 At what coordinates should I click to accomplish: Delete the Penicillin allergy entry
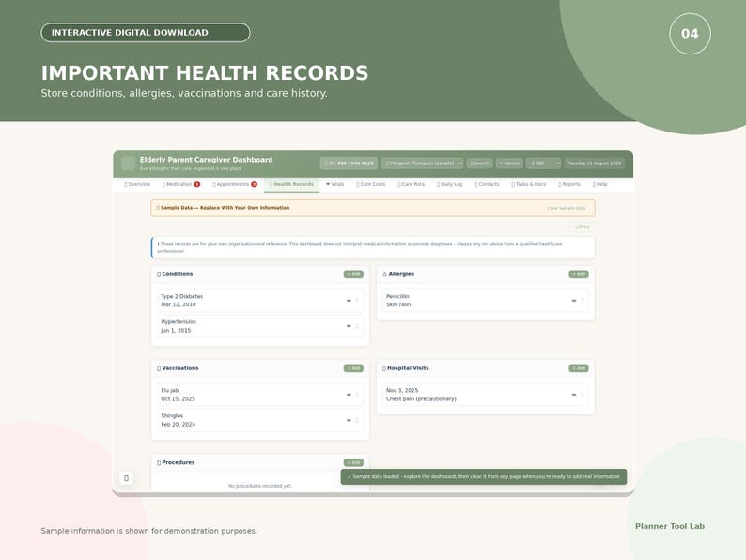point(583,301)
